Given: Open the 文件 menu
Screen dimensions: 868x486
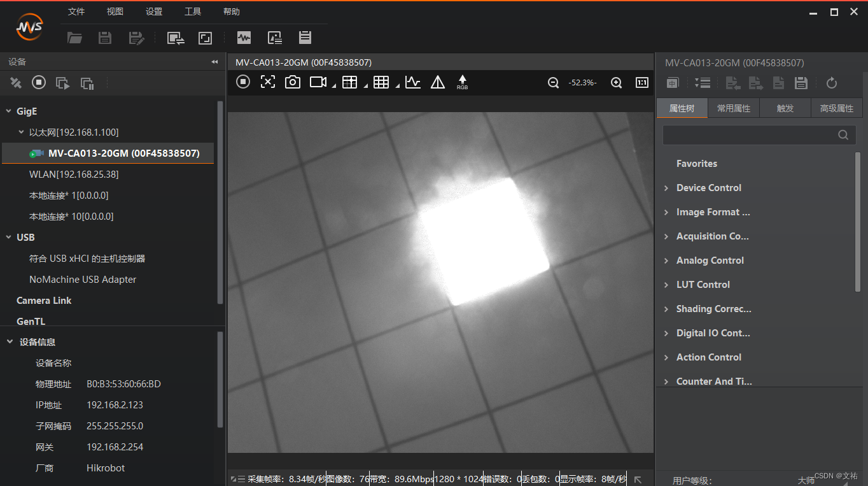Looking at the screenshot, I should [x=76, y=11].
